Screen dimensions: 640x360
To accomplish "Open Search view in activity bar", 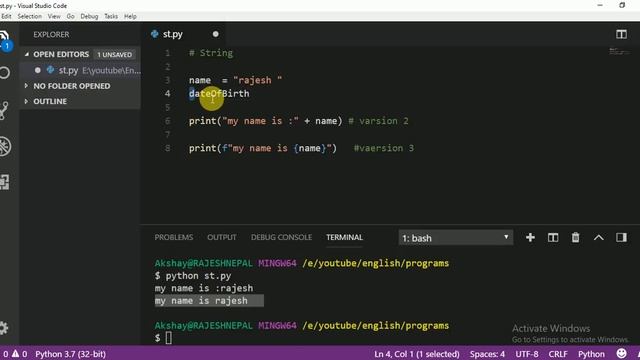I will [x=4, y=73].
